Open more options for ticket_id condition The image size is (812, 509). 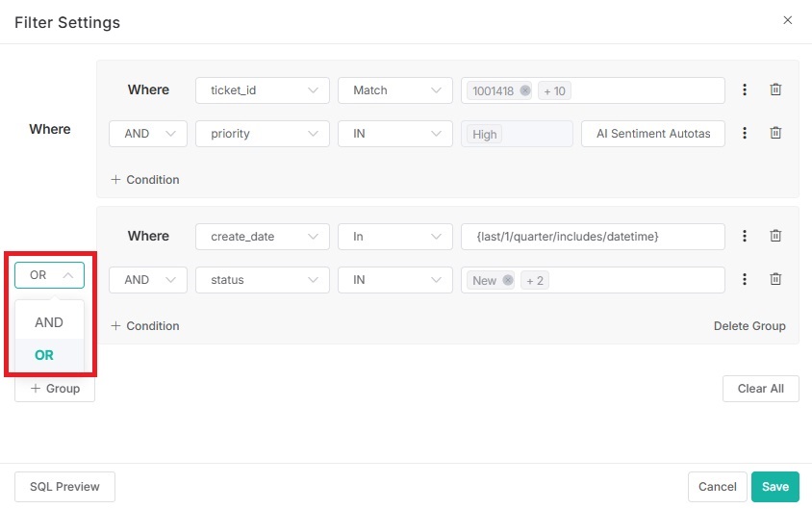pyautogui.click(x=745, y=89)
